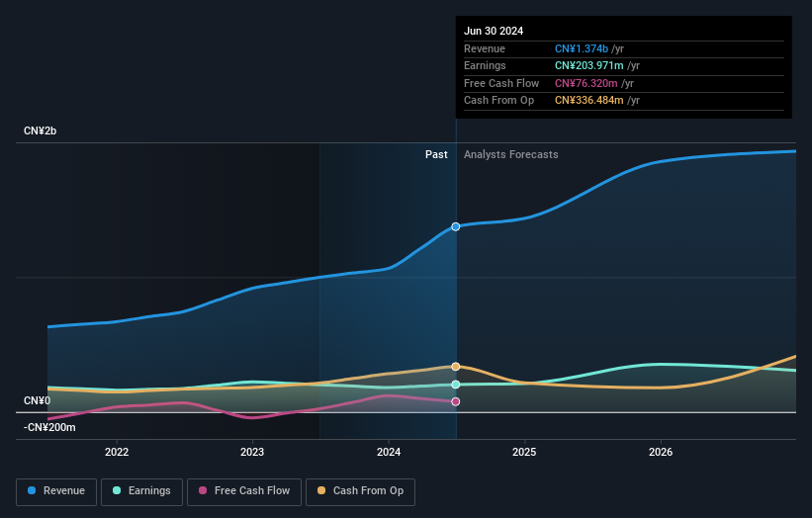Toggle the Earnings series in the legend
The width and height of the screenshot is (812, 518).
click(x=141, y=491)
